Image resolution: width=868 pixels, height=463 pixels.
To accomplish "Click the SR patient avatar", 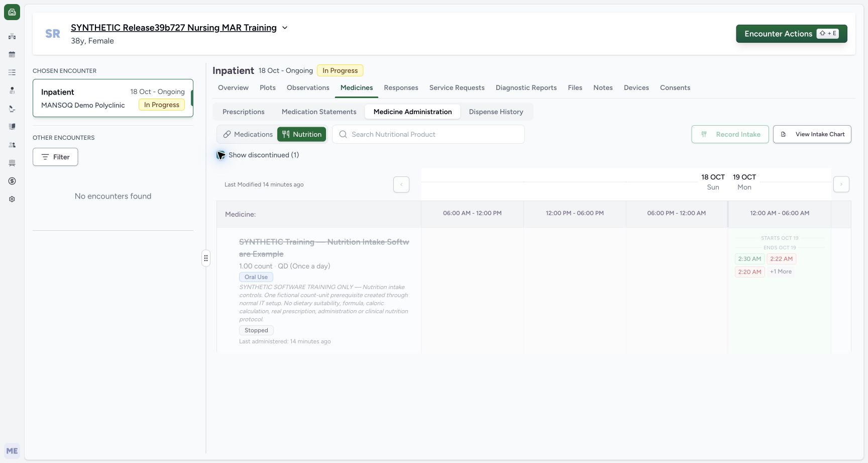I will pyautogui.click(x=53, y=34).
